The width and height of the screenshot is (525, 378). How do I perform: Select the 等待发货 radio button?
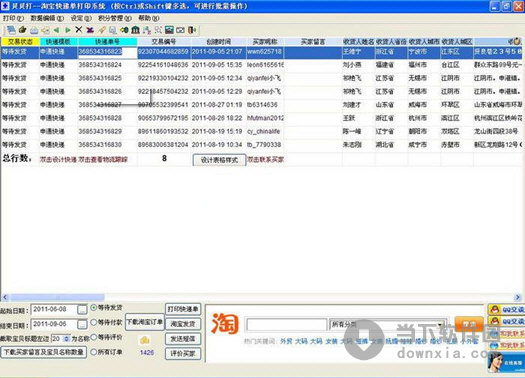[94, 307]
